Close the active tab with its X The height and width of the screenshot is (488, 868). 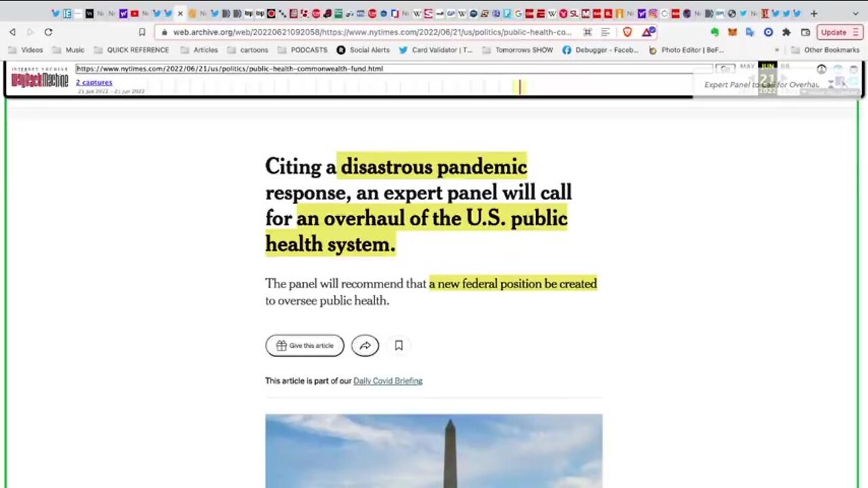[180, 13]
